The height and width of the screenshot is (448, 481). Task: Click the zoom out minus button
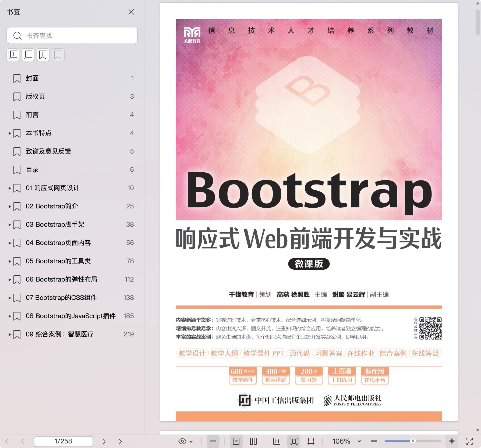pos(374,441)
